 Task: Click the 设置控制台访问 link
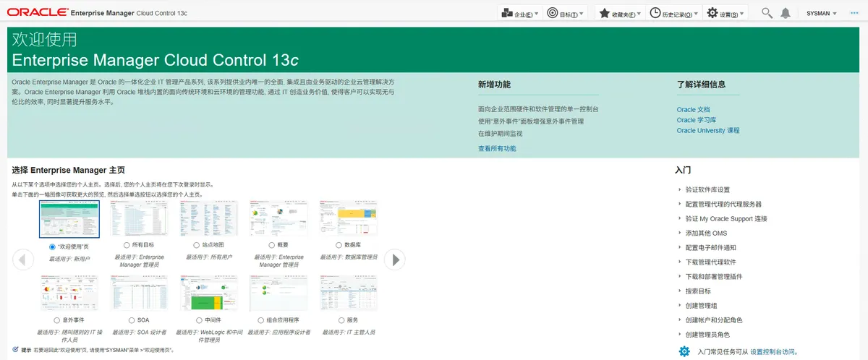[773, 352]
